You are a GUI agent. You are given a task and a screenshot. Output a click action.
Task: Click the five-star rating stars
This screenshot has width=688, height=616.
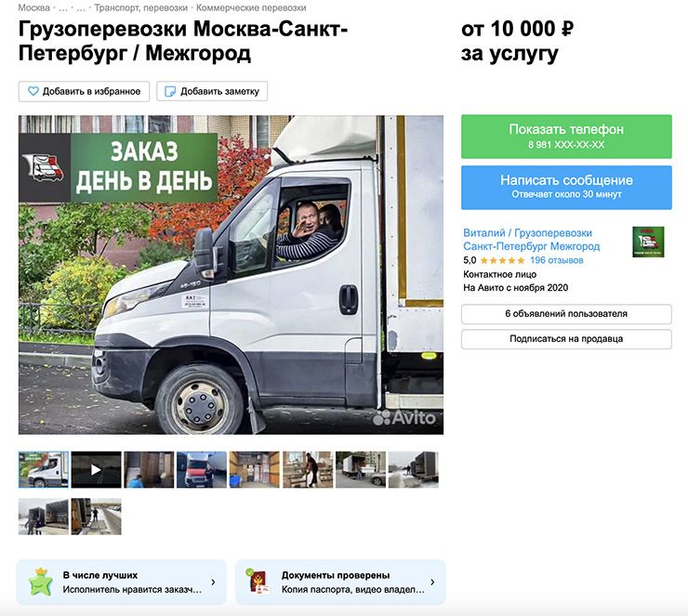click(502, 260)
